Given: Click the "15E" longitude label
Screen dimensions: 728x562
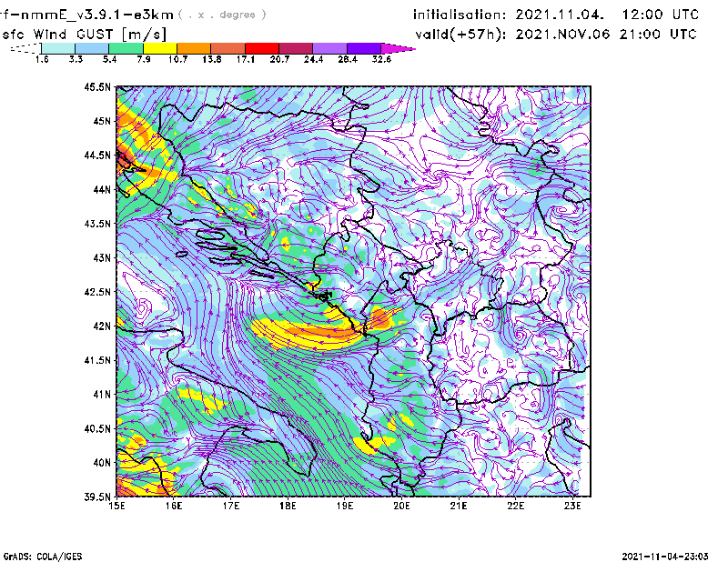Looking at the screenshot, I should tap(116, 506).
